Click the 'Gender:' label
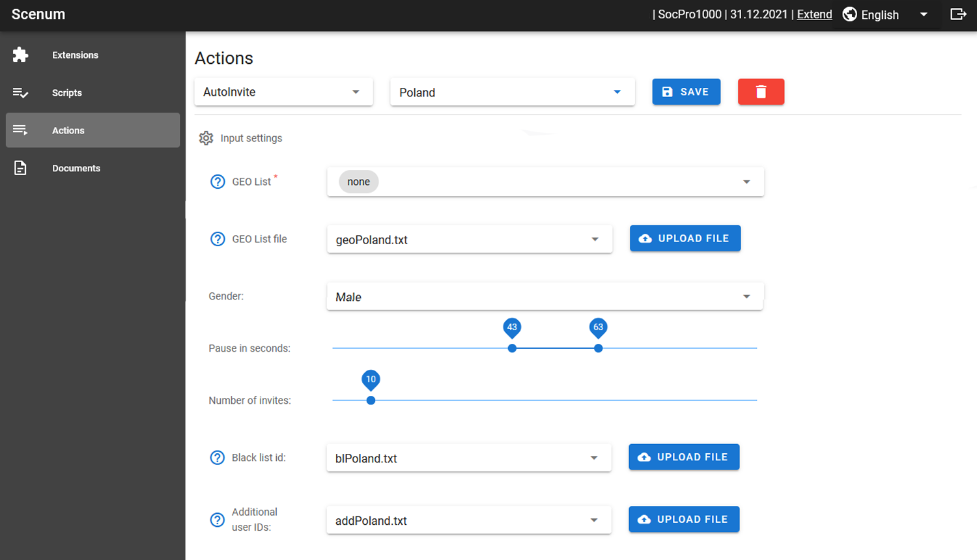The height and width of the screenshot is (560, 977). coord(226,296)
